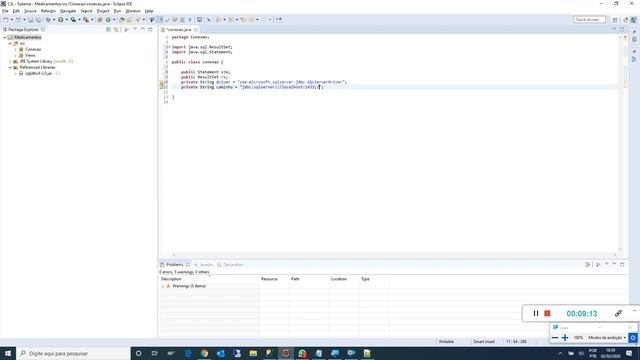Select the Package Explorer tab

tap(23, 29)
